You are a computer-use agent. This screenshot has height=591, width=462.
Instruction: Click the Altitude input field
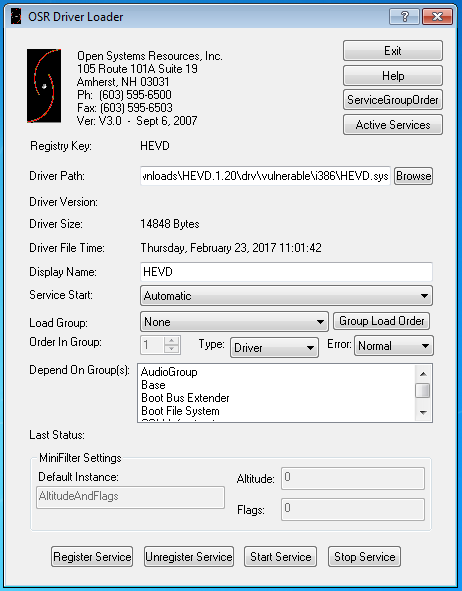point(353,478)
